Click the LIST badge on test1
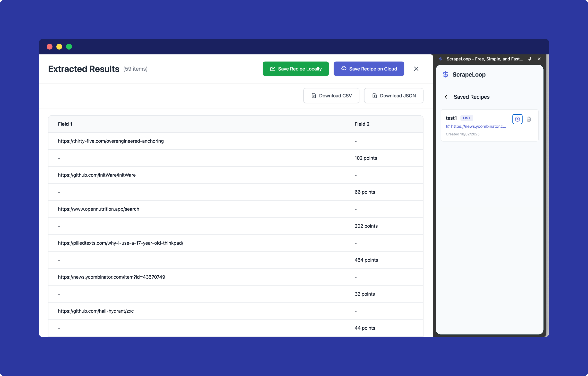 click(467, 118)
